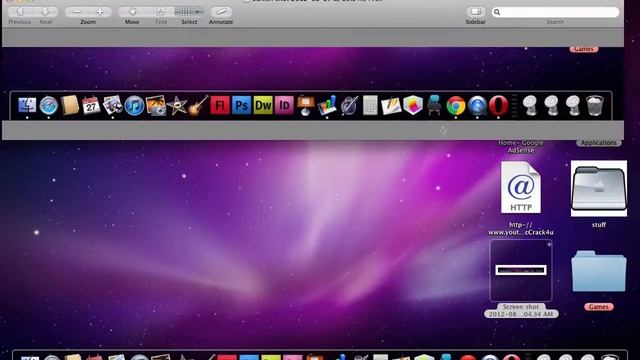Select the Screen shot thumbnail on desktop
The image size is (640, 360).
tap(521, 270)
